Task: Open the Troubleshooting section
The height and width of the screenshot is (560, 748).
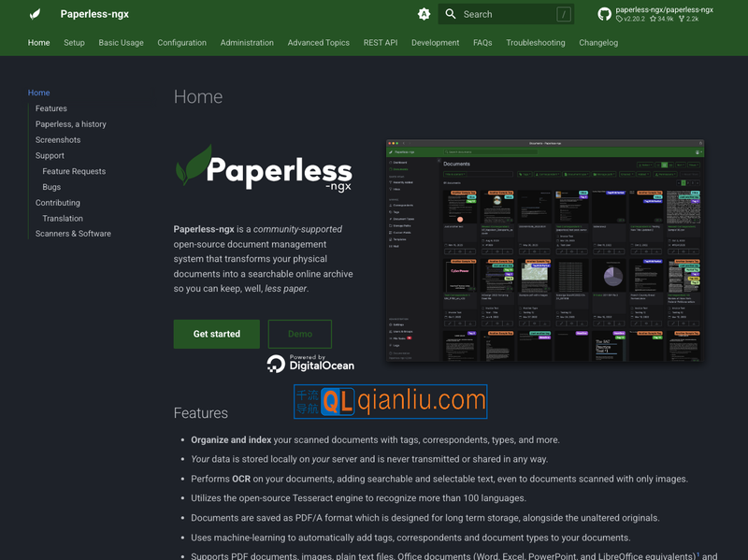Action: pos(536,42)
